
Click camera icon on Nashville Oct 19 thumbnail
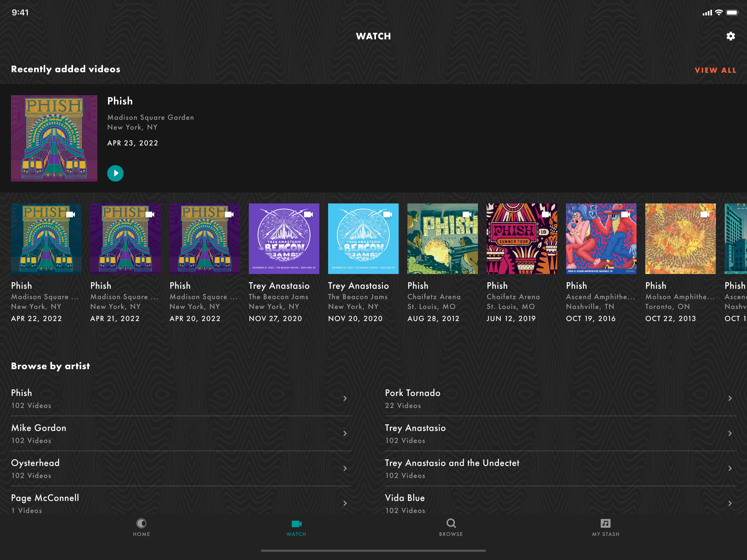[625, 214]
